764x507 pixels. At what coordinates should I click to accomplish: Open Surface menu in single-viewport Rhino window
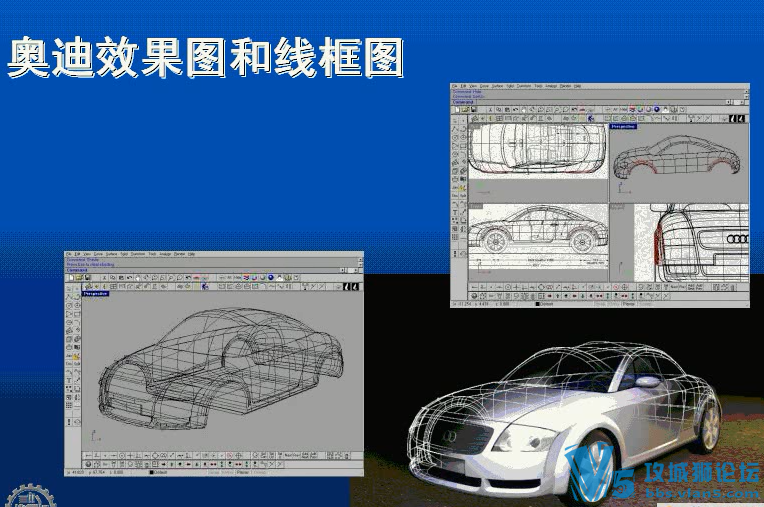[112, 254]
